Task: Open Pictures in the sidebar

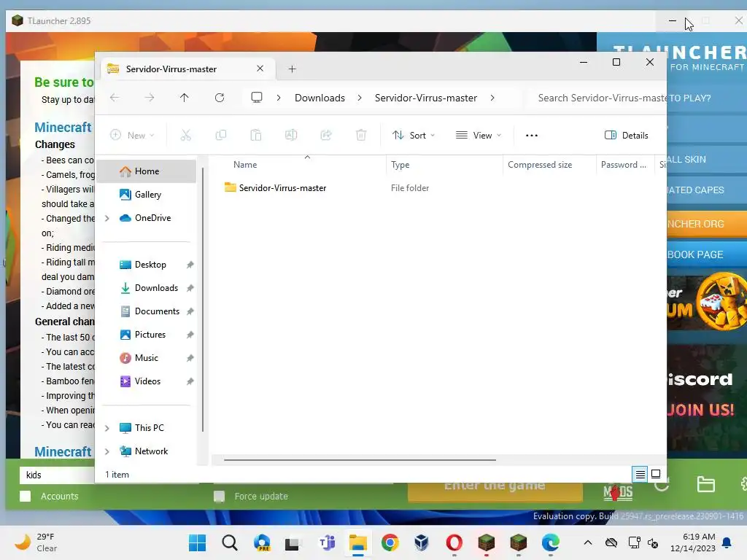Action: coord(147,334)
